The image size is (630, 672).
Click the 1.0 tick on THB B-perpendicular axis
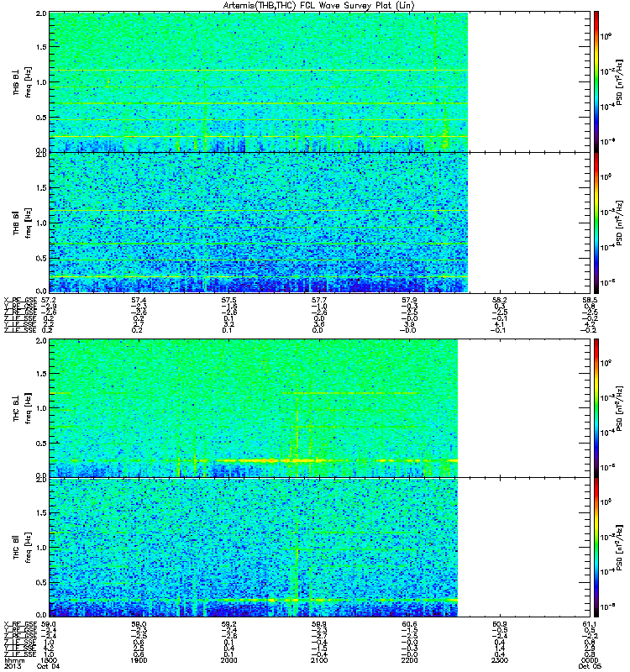[41, 82]
